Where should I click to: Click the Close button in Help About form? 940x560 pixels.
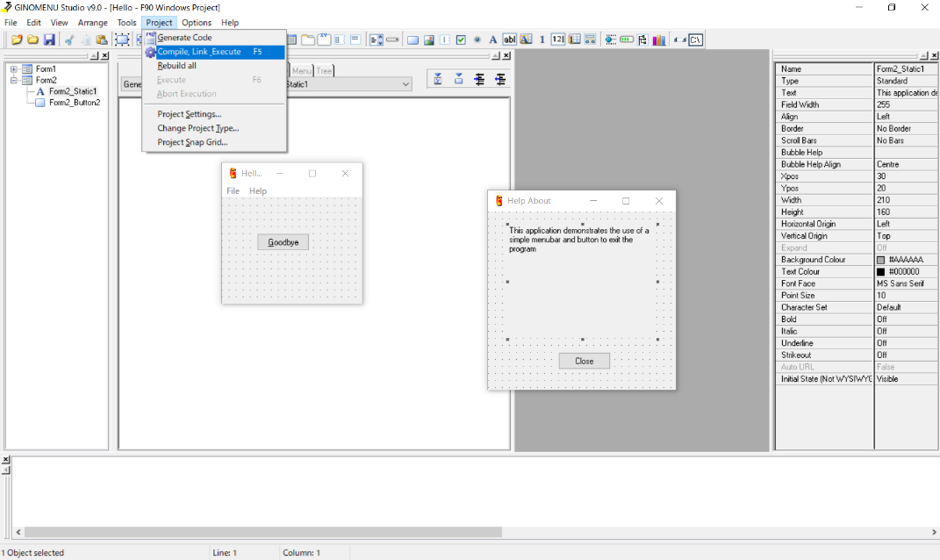pyautogui.click(x=584, y=361)
